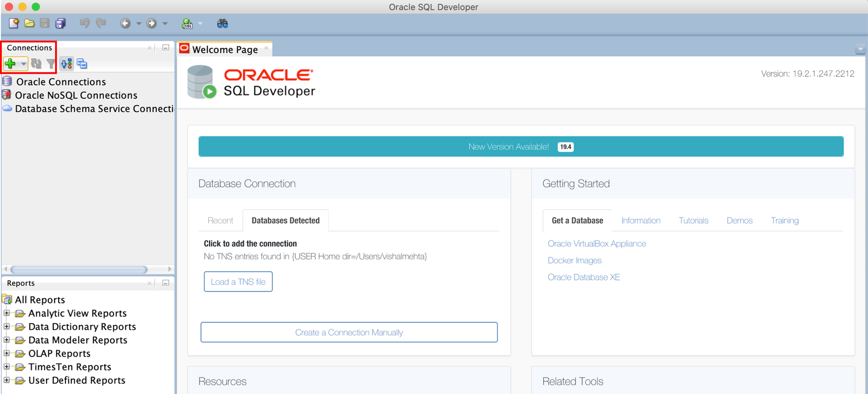This screenshot has height=394, width=868.
Task: Expand the Data Dictionary Reports folder
Action: tap(7, 326)
